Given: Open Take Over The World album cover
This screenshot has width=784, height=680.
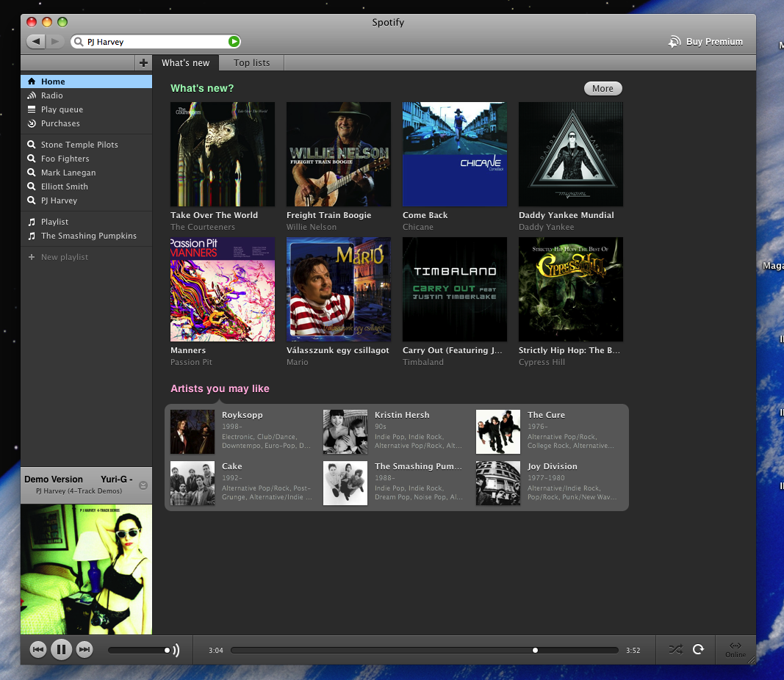Looking at the screenshot, I should tap(223, 154).
